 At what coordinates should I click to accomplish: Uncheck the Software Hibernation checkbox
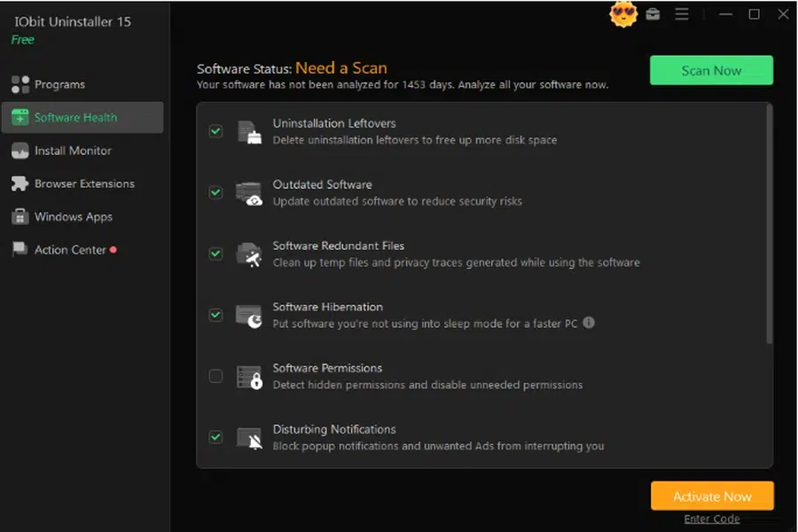tap(215, 315)
